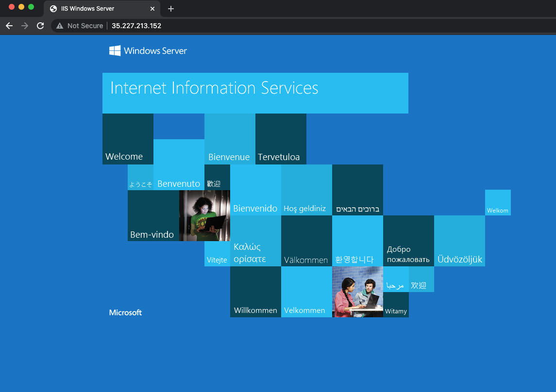Click the photo of woman holding laptop
556x392 pixels.
click(x=204, y=216)
